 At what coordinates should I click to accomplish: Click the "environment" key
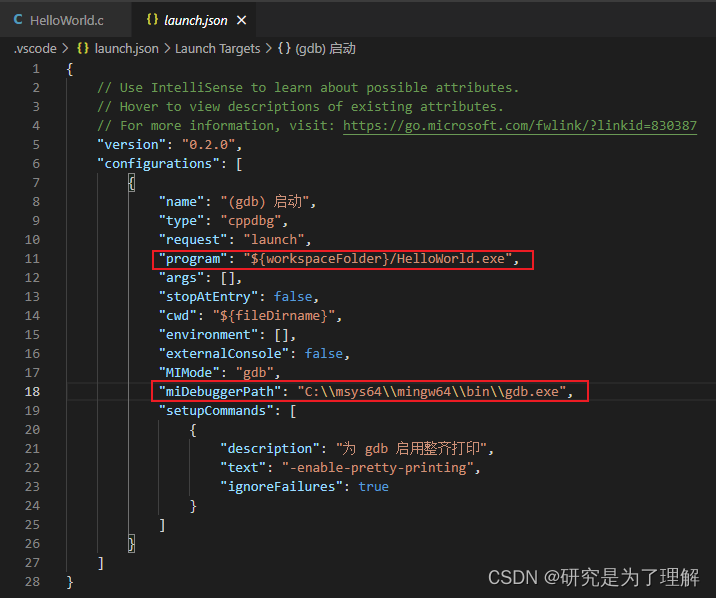pyautogui.click(x=208, y=335)
